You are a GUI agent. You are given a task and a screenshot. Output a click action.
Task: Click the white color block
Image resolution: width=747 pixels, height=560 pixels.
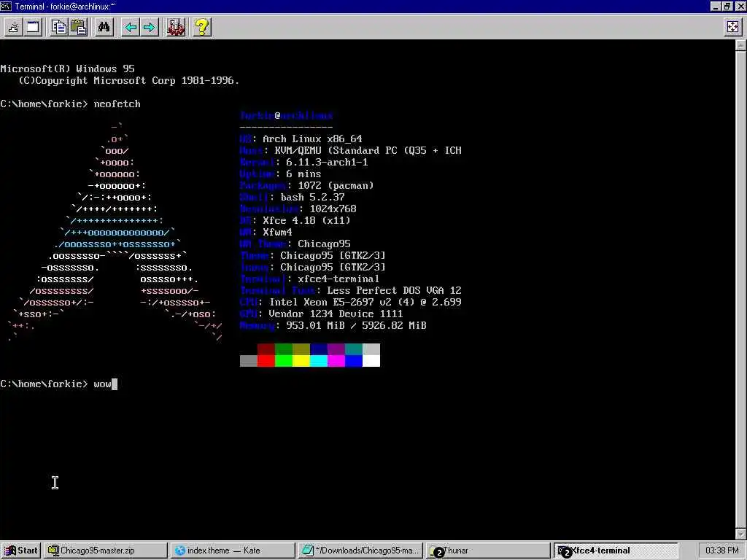click(x=371, y=361)
